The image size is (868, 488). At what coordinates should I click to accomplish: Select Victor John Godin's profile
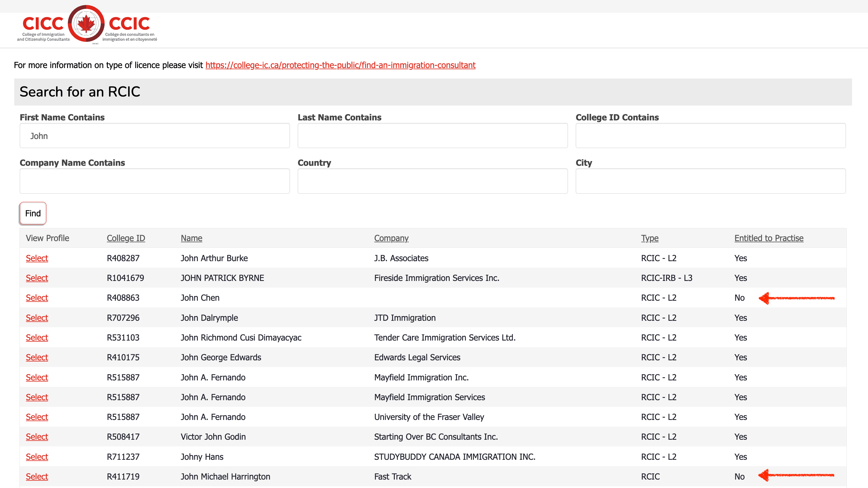pos(37,437)
